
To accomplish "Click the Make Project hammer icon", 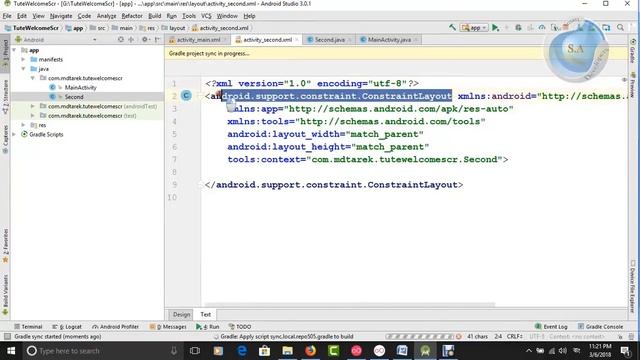I will [x=452, y=28].
